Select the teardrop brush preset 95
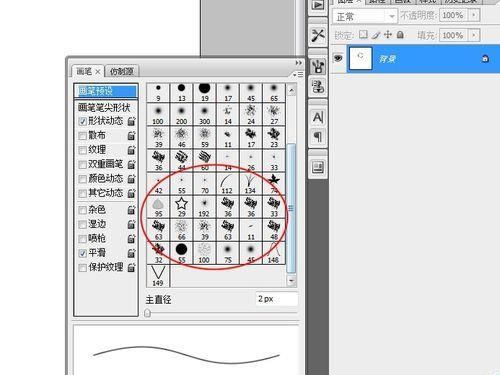Image resolution: width=500 pixels, height=375 pixels. tap(158, 207)
